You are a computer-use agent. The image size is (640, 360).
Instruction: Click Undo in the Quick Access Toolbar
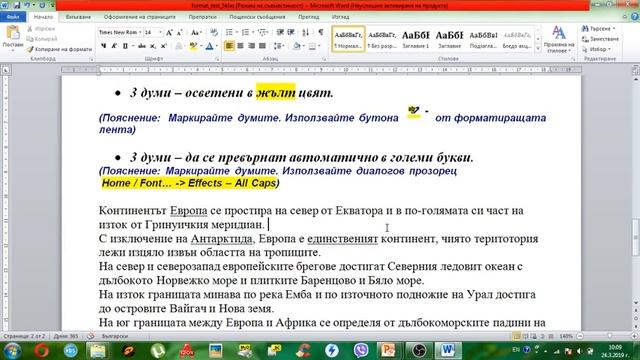(x=27, y=5)
